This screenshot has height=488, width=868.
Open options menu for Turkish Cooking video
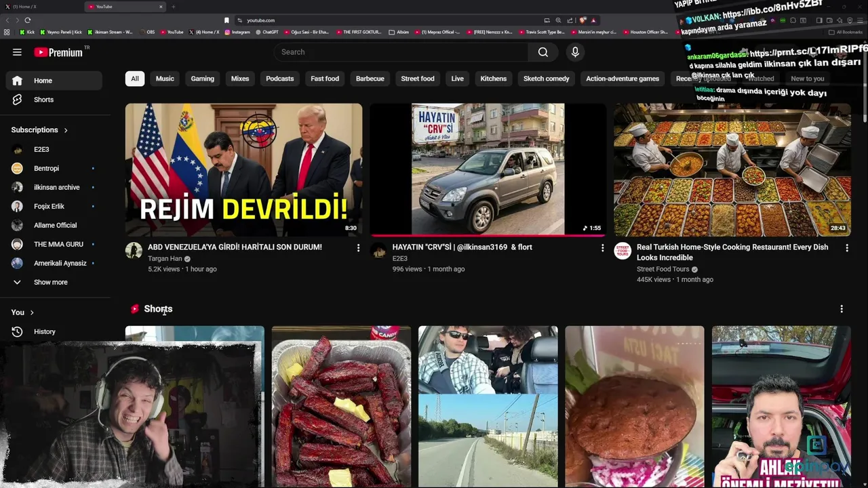point(846,248)
